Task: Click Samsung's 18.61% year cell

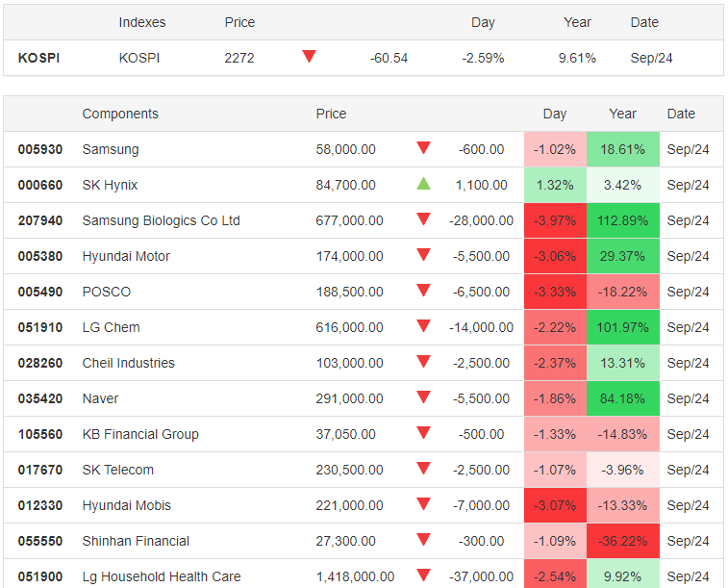Action: pos(622,149)
